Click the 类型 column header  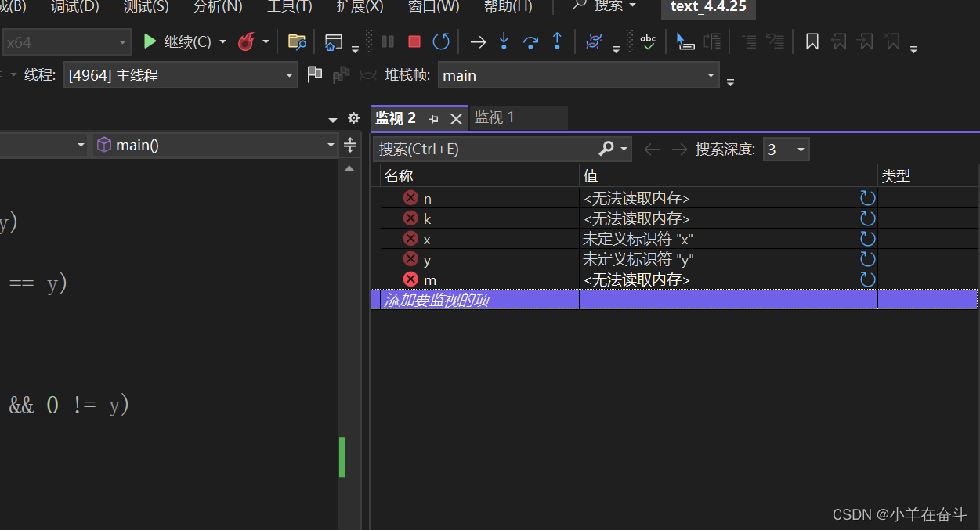[x=928, y=176]
